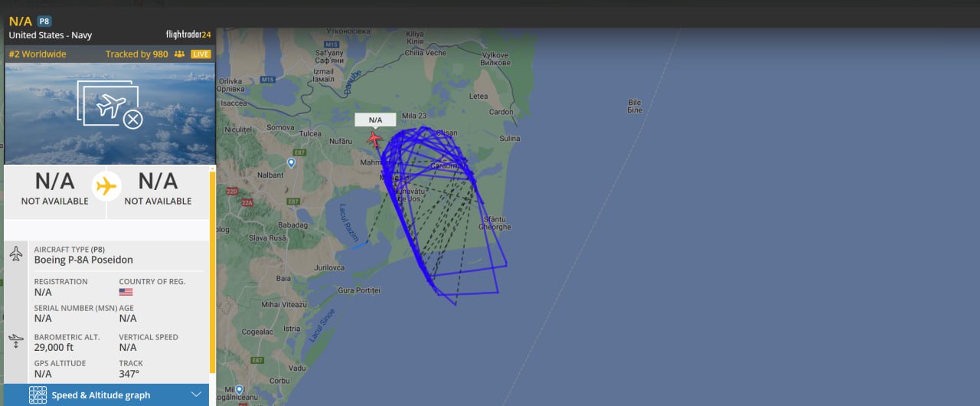Click the tracked-by users icon
Image resolution: width=980 pixels, height=406 pixels.
(180, 54)
